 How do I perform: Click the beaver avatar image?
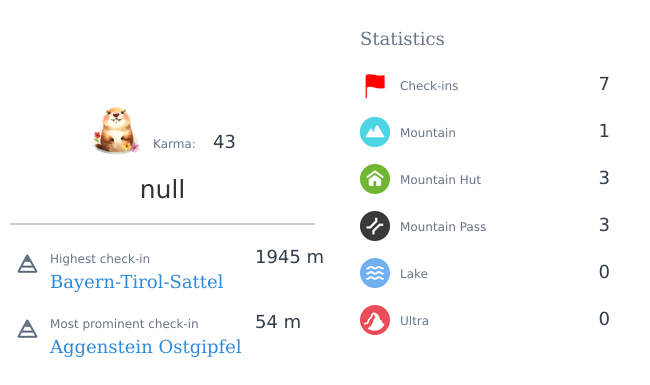click(116, 130)
